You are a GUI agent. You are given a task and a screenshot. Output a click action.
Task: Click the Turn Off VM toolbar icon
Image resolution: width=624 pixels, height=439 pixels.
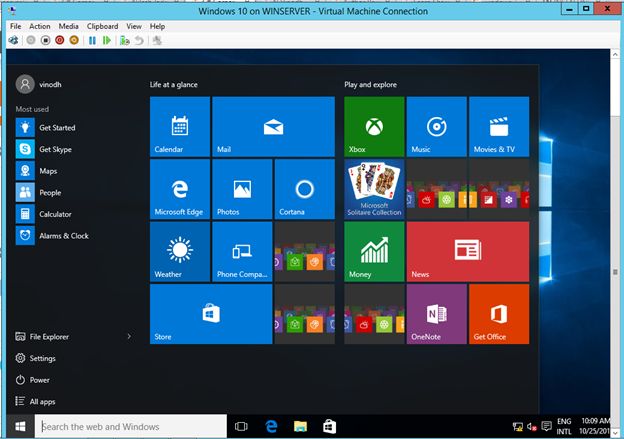45,40
